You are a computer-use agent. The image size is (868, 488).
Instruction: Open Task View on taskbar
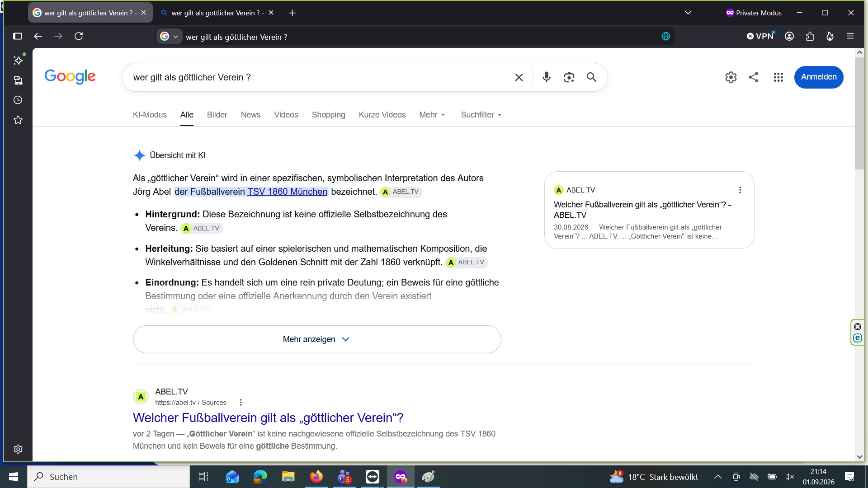coord(203,477)
